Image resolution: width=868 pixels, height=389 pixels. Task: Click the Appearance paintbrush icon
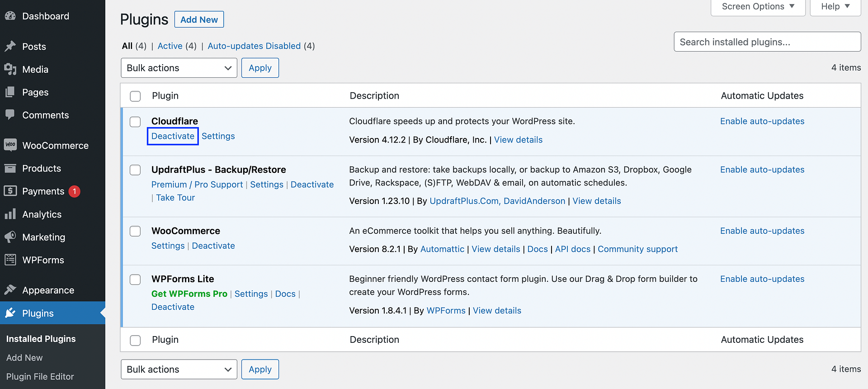click(x=10, y=290)
